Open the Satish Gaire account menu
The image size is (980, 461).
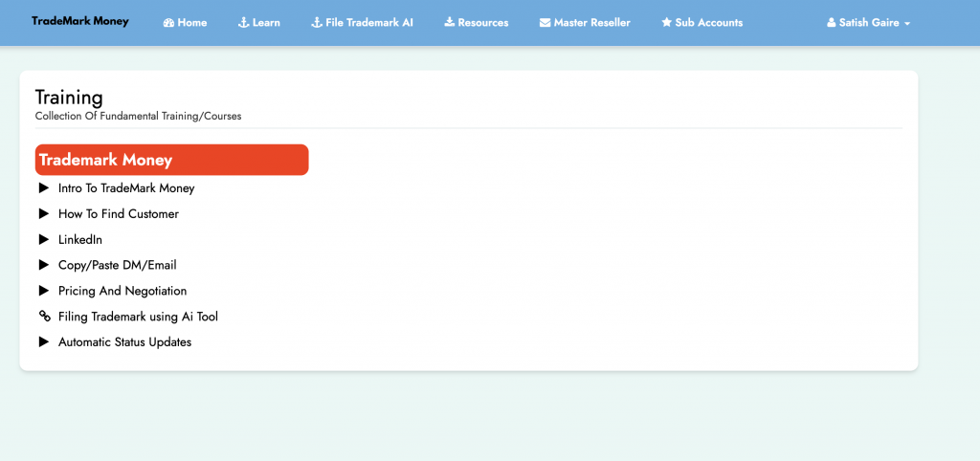(x=868, y=23)
